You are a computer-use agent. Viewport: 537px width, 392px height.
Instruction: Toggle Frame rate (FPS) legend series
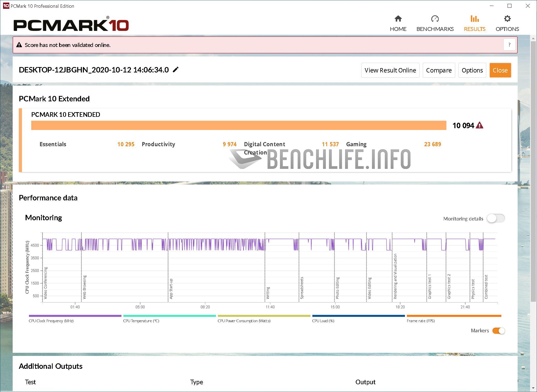[454, 316]
